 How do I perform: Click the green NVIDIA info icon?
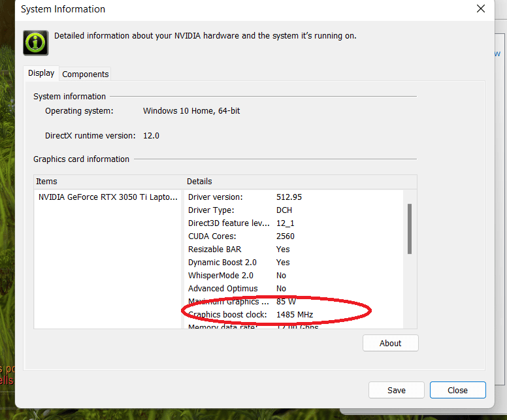coord(35,42)
